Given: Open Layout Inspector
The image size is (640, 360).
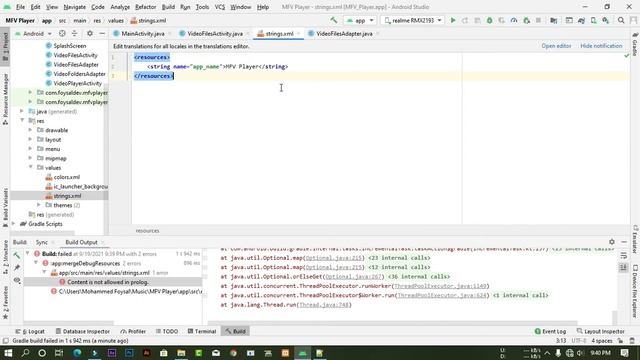Looking at the screenshot, I should [x=600, y=331].
